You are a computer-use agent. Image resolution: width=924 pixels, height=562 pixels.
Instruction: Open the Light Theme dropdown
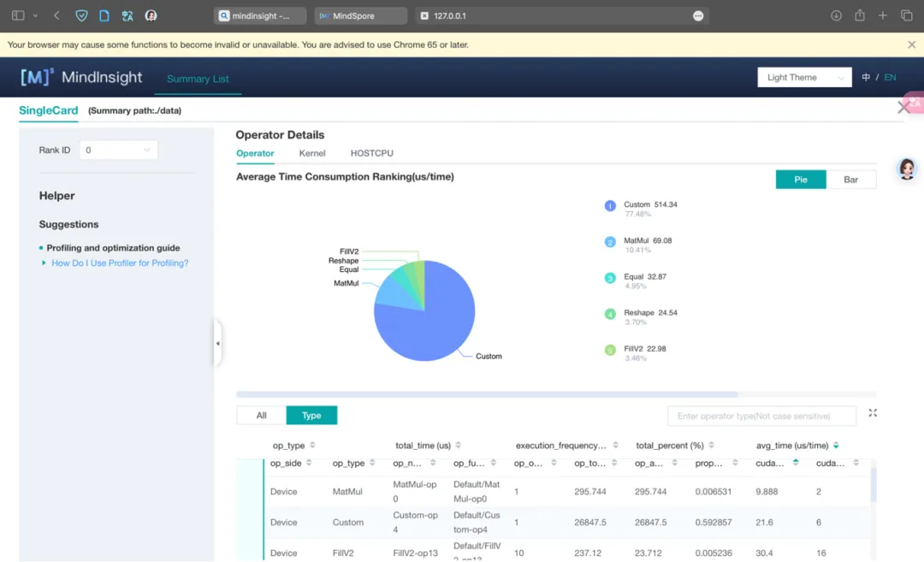tap(804, 78)
